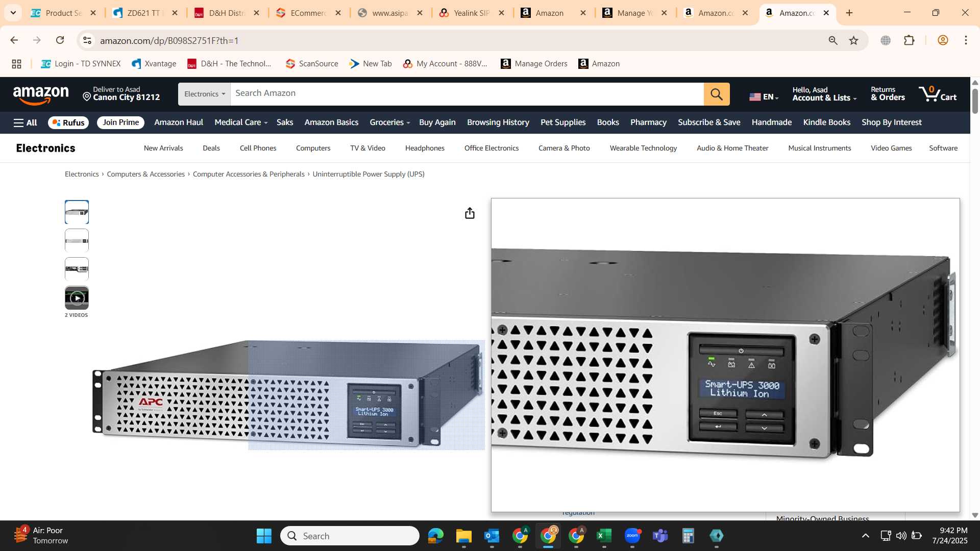Open a new browser tab with plus

tap(849, 13)
